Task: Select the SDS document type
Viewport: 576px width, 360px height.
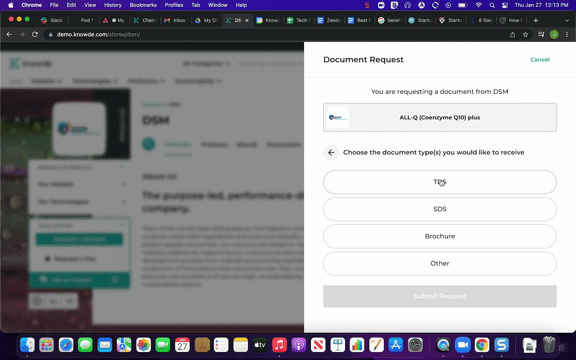Action: [440, 209]
